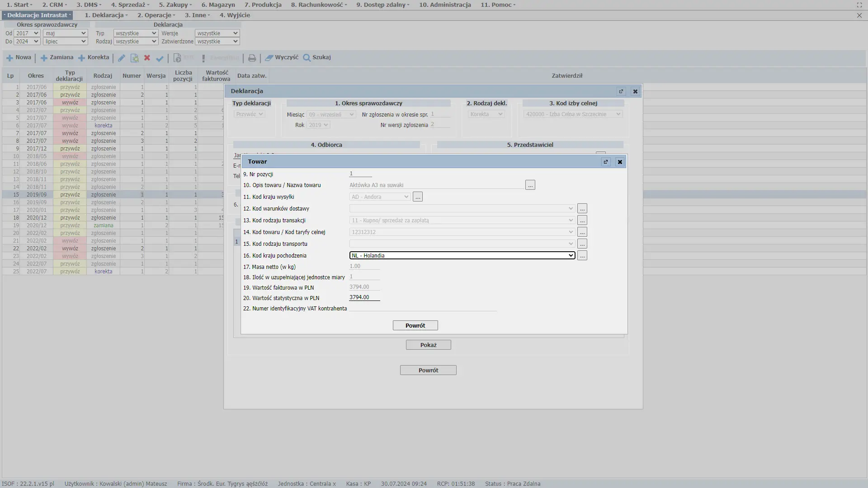This screenshot has width=868, height=488.
Task: Click the Wyczyść eraser icon
Action: coord(269,58)
